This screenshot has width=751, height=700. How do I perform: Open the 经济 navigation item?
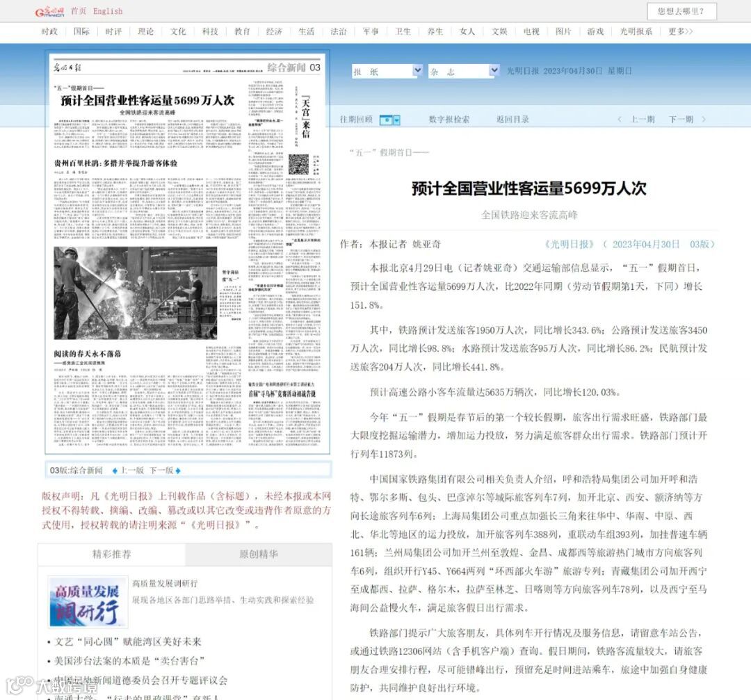click(274, 31)
